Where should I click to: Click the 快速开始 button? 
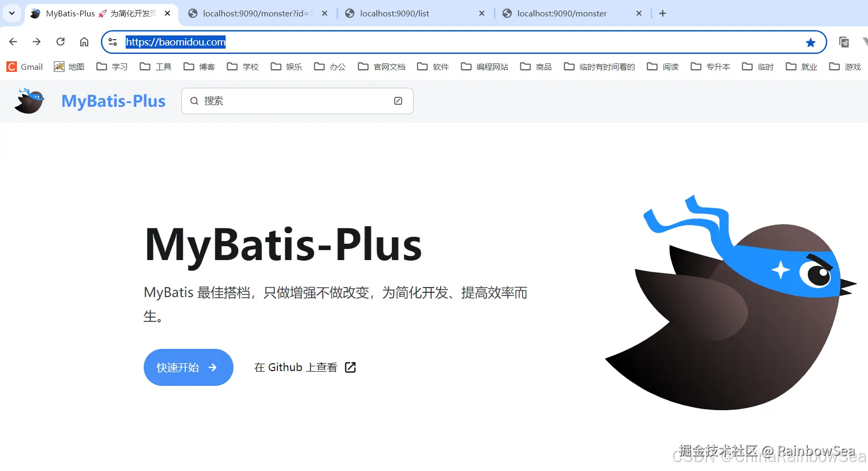point(189,367)
